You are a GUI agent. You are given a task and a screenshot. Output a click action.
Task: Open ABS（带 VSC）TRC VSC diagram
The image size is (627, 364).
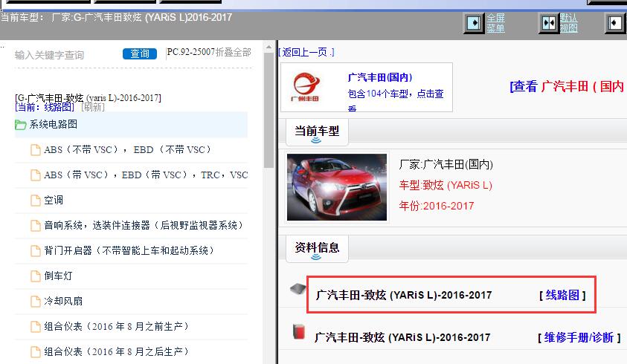point(146,175)
